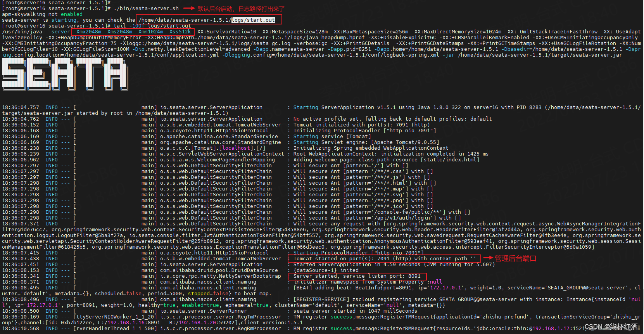The image size is (644, 334).
Task: Click the 18:36:08.341 timestamp
Action: [x=21, y=276]
